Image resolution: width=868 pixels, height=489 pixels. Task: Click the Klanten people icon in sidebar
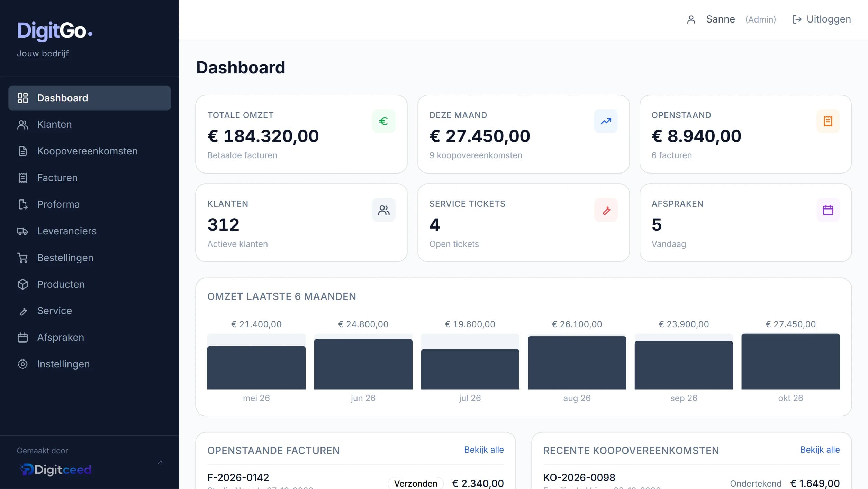(23, 125)
